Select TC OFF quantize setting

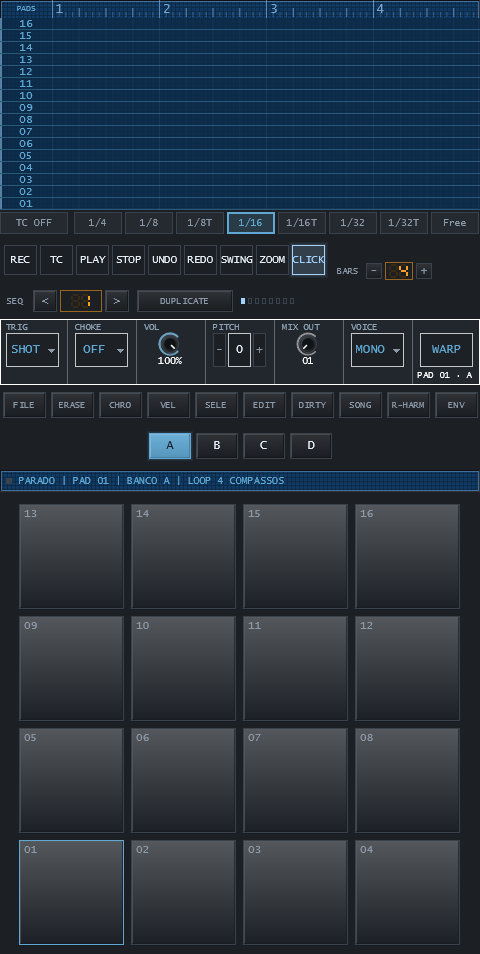(x=34, y=223)
